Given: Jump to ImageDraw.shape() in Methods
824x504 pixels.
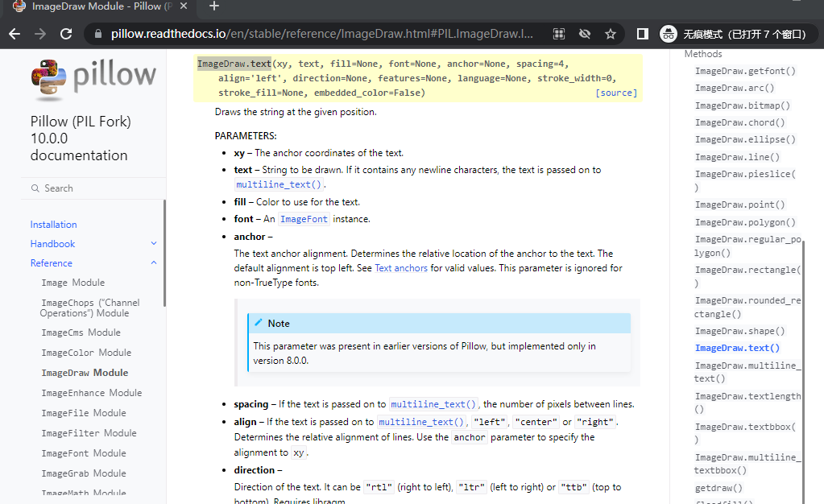Looking at the screenshot, I should click(740, 331).
